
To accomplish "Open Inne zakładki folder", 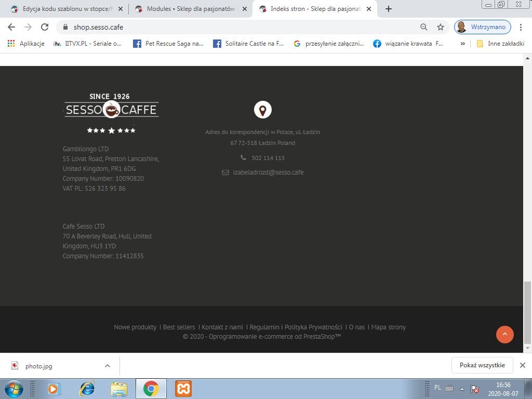I will tap(500, 44).
